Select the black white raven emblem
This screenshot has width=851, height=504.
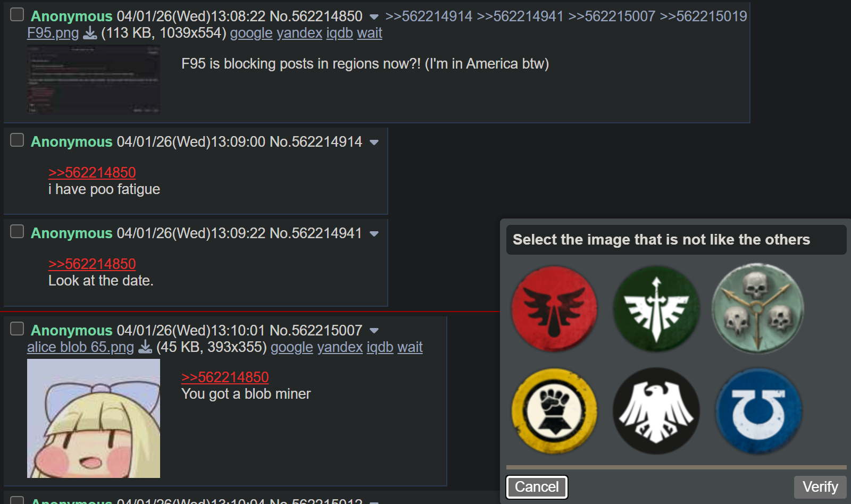656,411
